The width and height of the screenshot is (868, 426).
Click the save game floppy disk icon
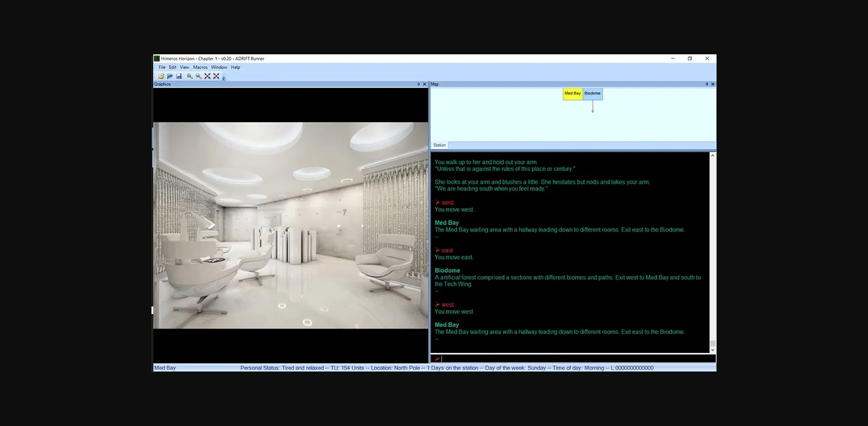(x=179, y=76)
